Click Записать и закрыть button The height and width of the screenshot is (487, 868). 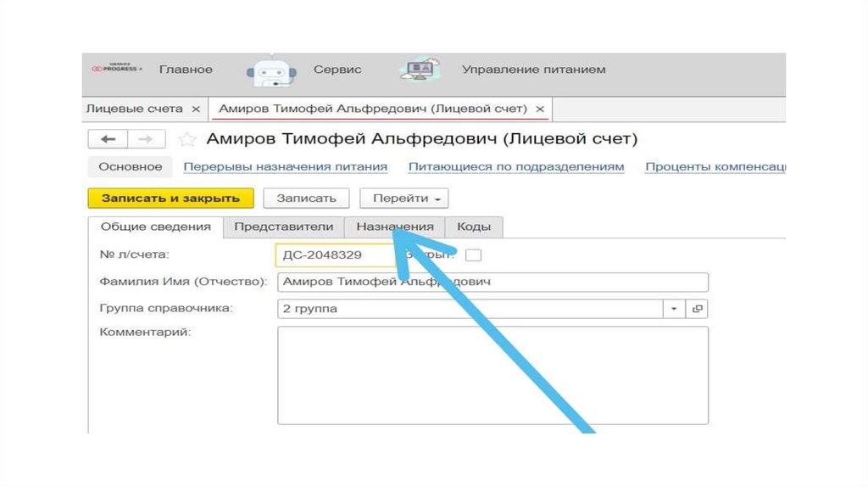170,198
